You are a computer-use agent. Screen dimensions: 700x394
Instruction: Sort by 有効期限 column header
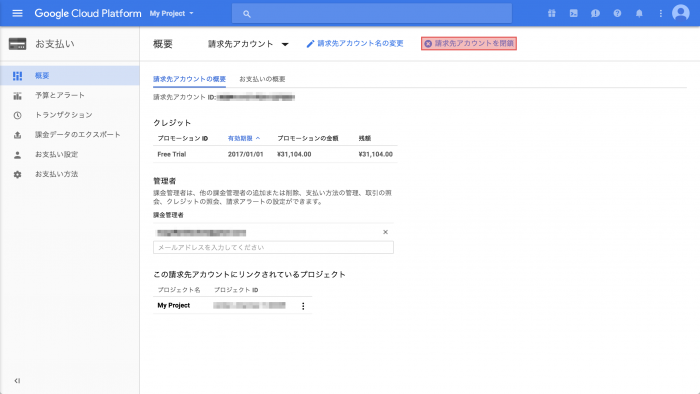point(244,138)
